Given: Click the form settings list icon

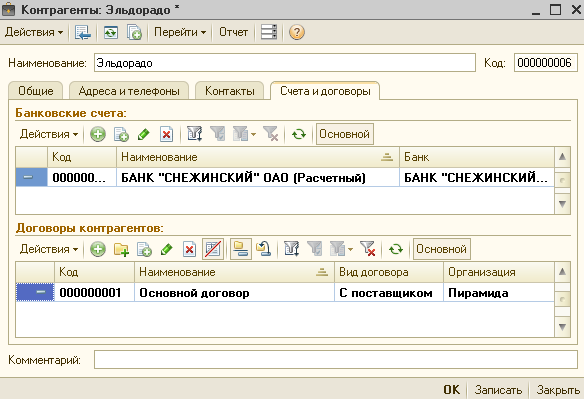Looking at the screenshot, I should pos(269,32).
